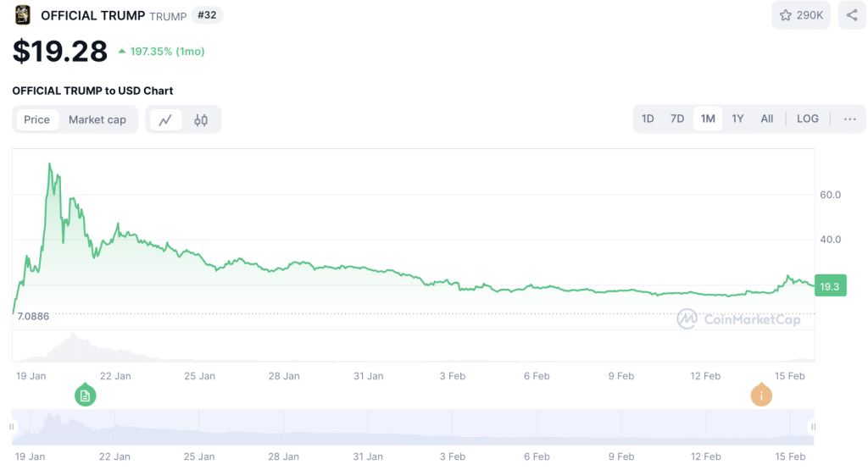Viewport: 868px width, 470px height.
Task: Click the 60.0 y-axis label
Action: click(x=831, y=195)
